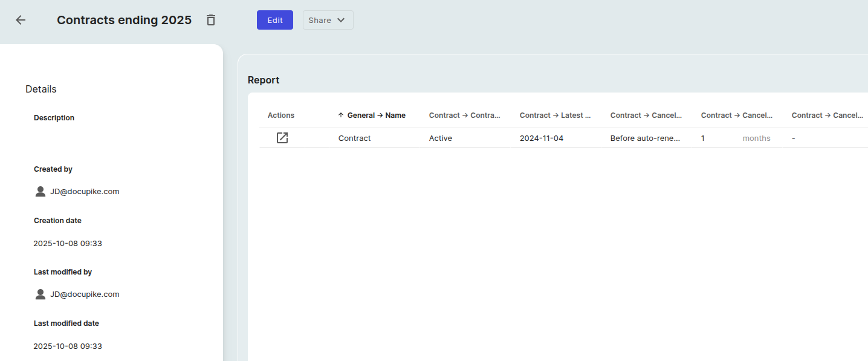Screen dimensions: 868x361
Task: Expand the truncated Contract → Cancel column header
Action: (x=646, y=115)
